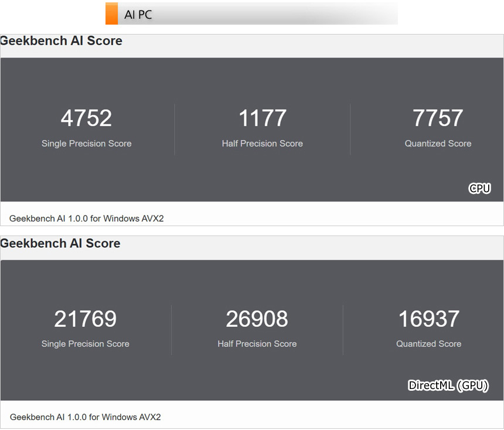This screenshot has width=504, height=430.
Task: Click the Geekbench AI 1.0.0 footer under CPU panel
Action: tap(87, 219)
